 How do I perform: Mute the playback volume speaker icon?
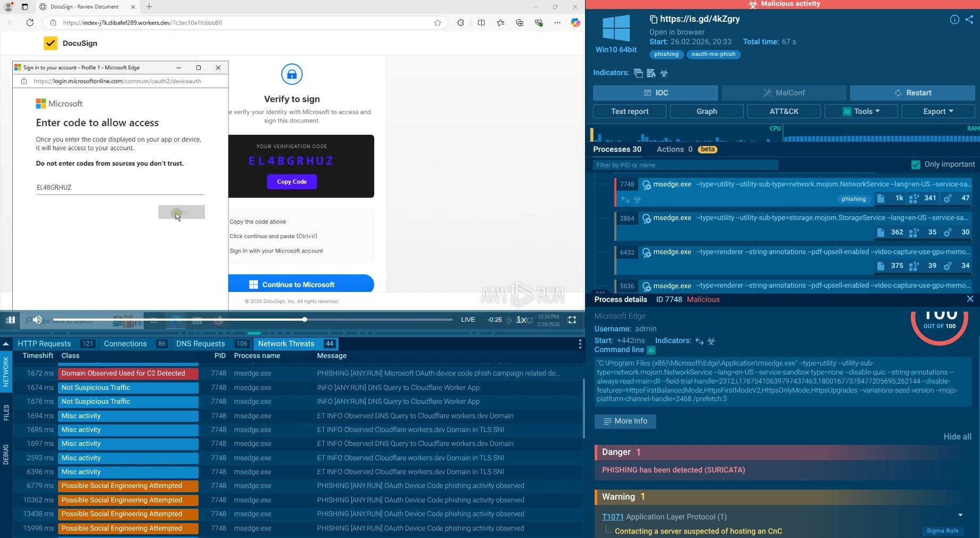click(37, 320)
